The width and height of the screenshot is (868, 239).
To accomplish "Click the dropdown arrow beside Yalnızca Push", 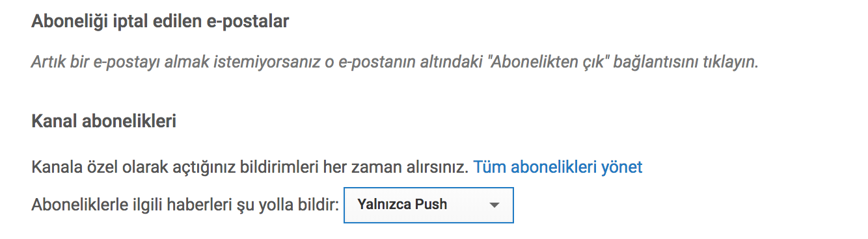I will [494, 205].
